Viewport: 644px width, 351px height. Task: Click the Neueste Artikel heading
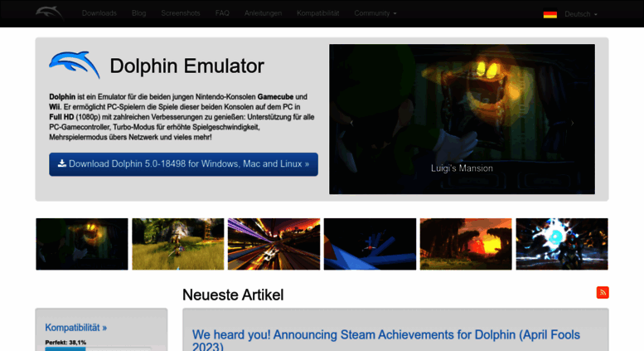click(233, 295)
